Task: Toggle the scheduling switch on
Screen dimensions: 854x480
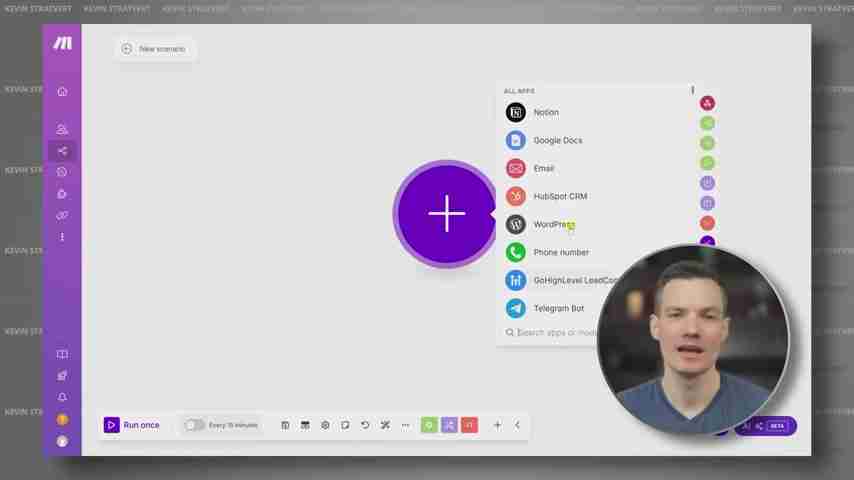Action: (x=194, y=425)
